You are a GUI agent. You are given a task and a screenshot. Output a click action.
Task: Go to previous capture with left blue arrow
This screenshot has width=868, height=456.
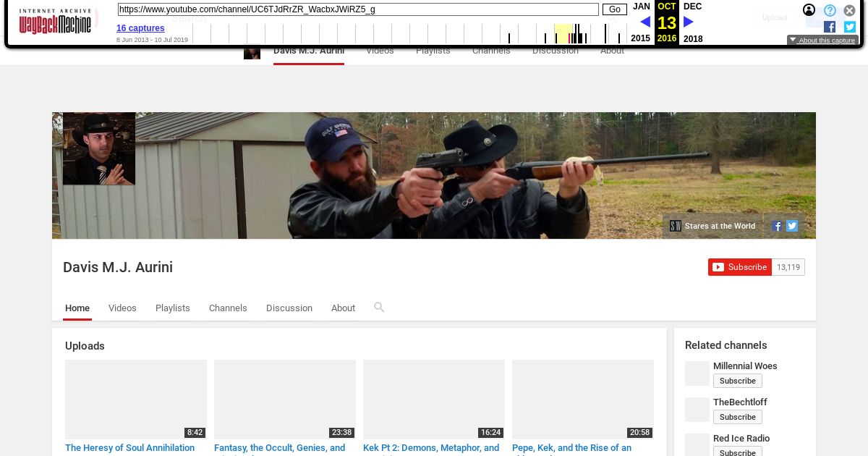click(x=645, y=22)
